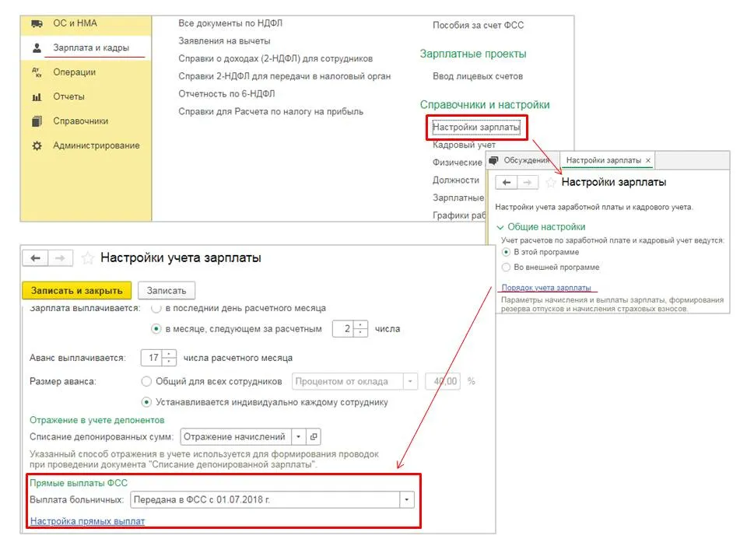Open the Процентом от оклада dropdown
Image resolution: width=747 pixels, height=560 pixels.
410,381
